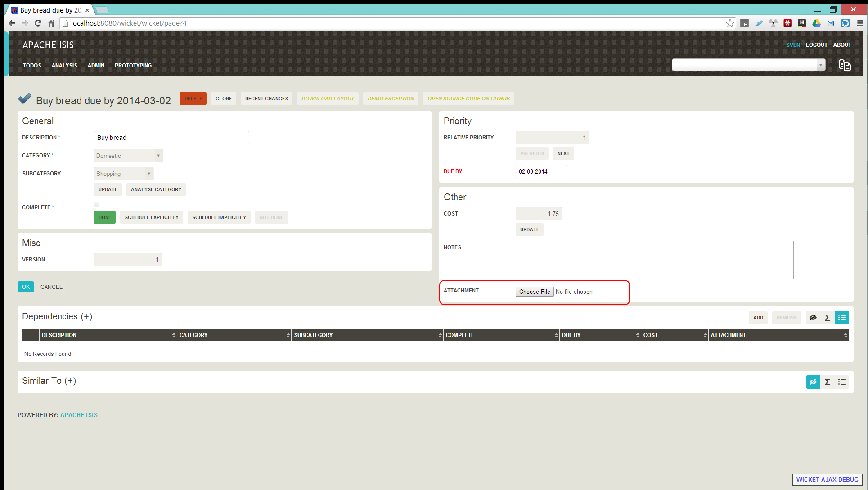Click the browser bookmark star icon
This screenshot has width=868, height=490.
[x=729, y=23]
